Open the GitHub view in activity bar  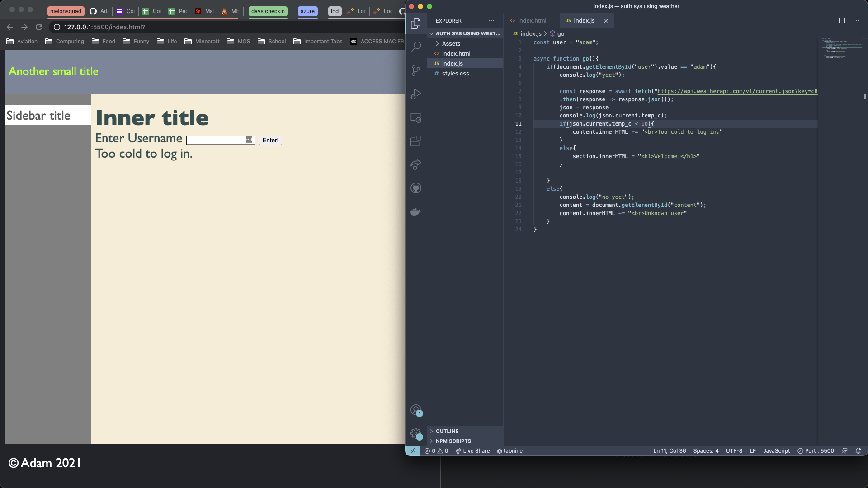click(x=415, y=188)
